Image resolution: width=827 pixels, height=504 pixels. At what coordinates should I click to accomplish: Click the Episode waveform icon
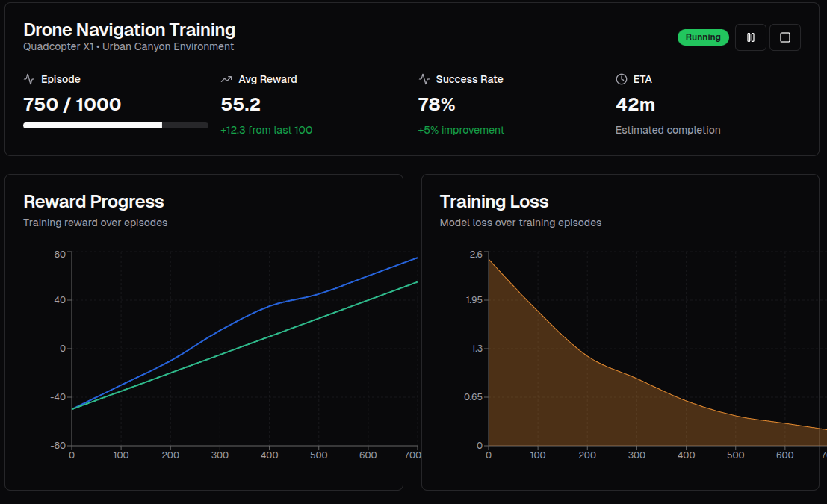pos(28,78)
